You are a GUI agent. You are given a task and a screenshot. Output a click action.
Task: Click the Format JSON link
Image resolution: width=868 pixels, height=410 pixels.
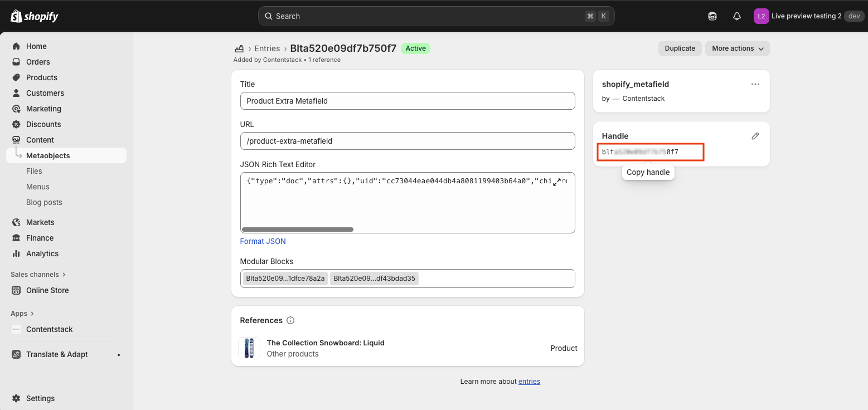[x=263, y=241]
